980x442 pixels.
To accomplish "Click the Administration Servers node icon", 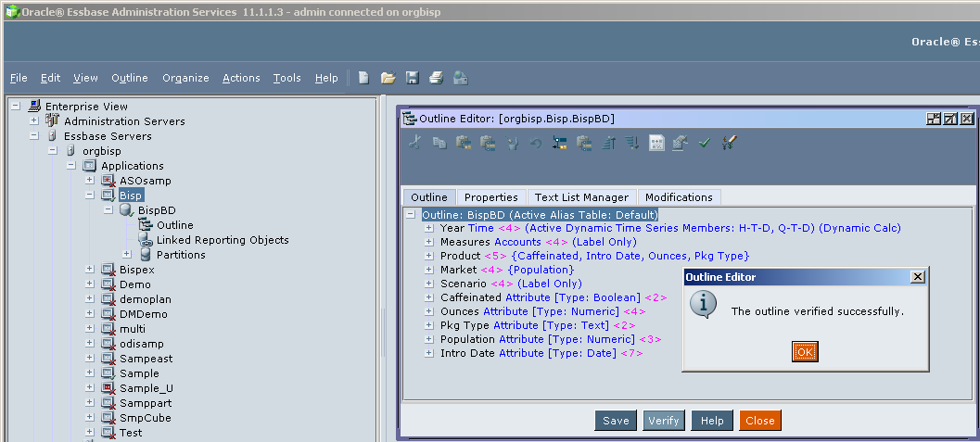I will click(52, 121).
